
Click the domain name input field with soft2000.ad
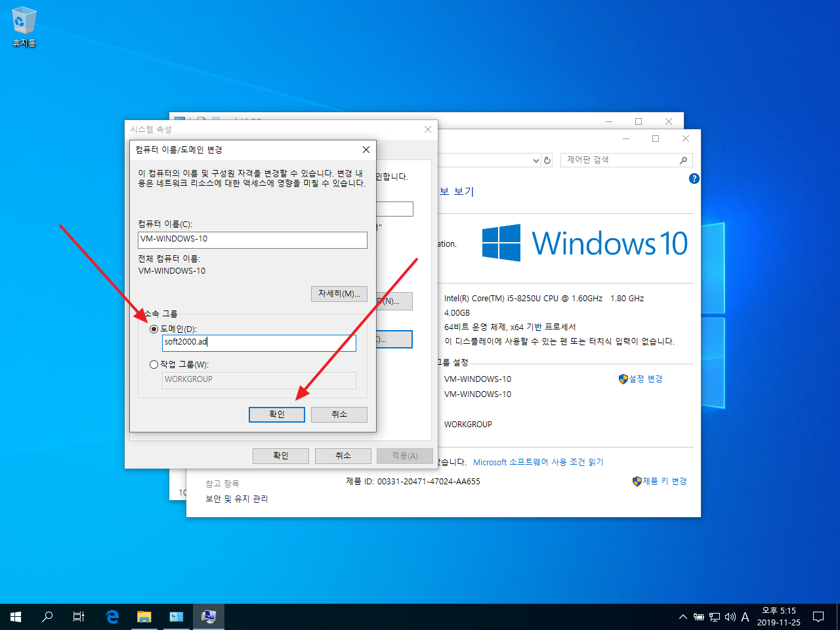click(259, 343)
